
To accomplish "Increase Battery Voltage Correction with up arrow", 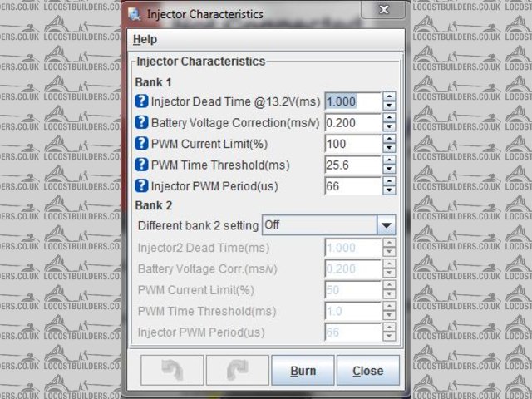I will [x=389, y=118].
